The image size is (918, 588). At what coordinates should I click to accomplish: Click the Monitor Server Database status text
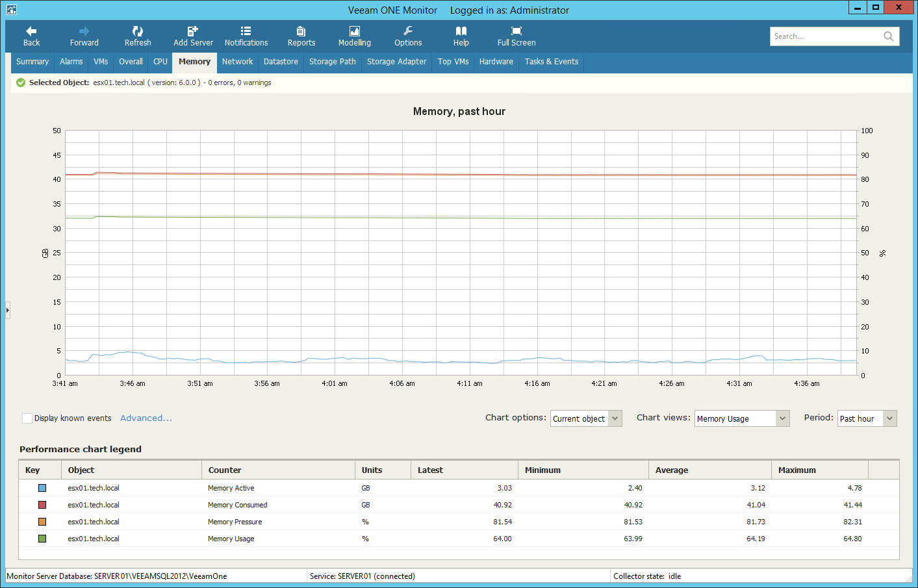[x=117, y=576]
